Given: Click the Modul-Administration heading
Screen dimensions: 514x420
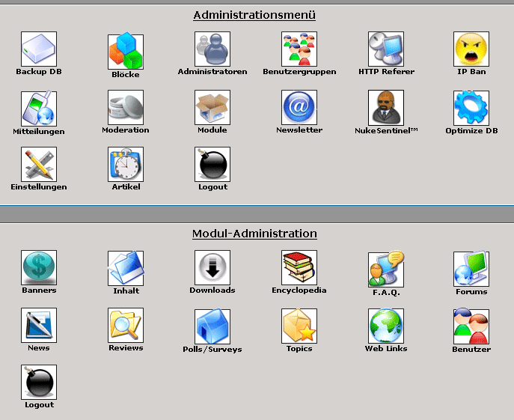Looking at the screenshot, I should click(x=254, y=234).
